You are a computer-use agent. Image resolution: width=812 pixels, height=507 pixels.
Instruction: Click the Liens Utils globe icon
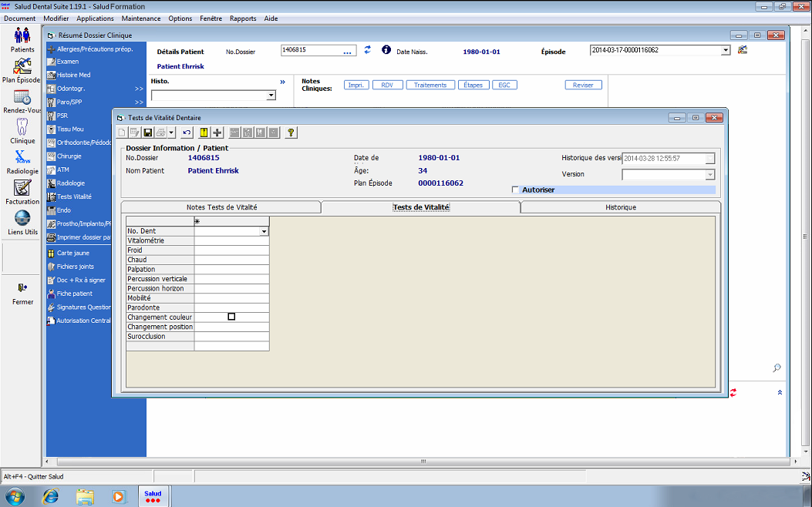(22, 219)
